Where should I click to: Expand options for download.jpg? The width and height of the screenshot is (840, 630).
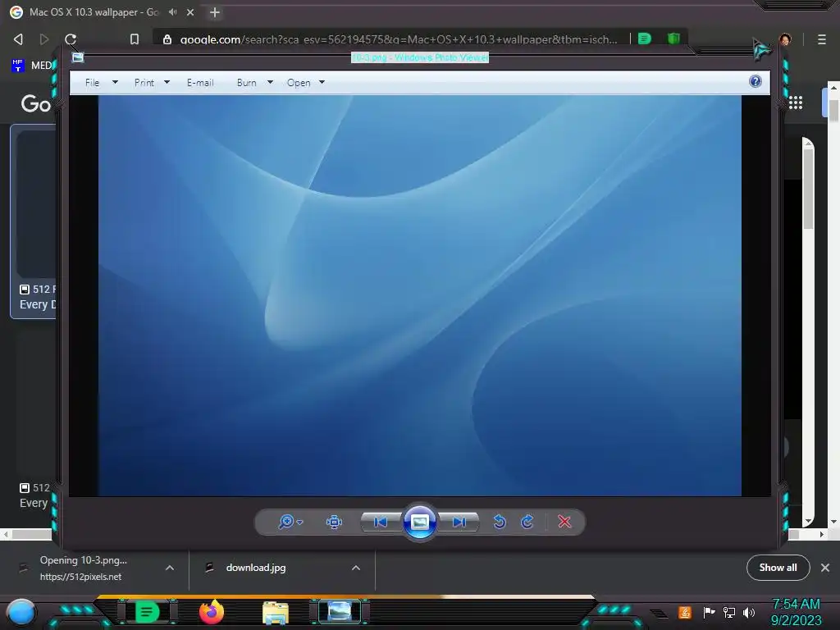click(x=356, y=568)
